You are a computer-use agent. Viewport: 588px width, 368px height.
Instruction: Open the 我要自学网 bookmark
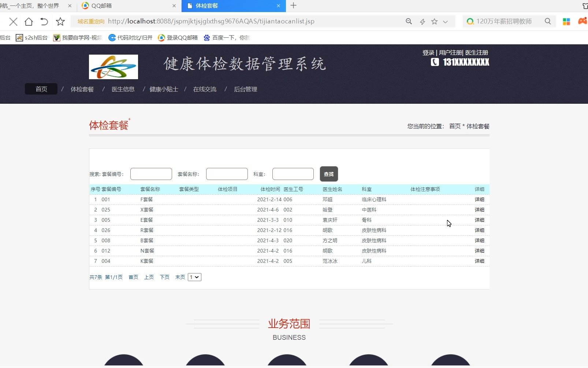(x=78, y=37)
